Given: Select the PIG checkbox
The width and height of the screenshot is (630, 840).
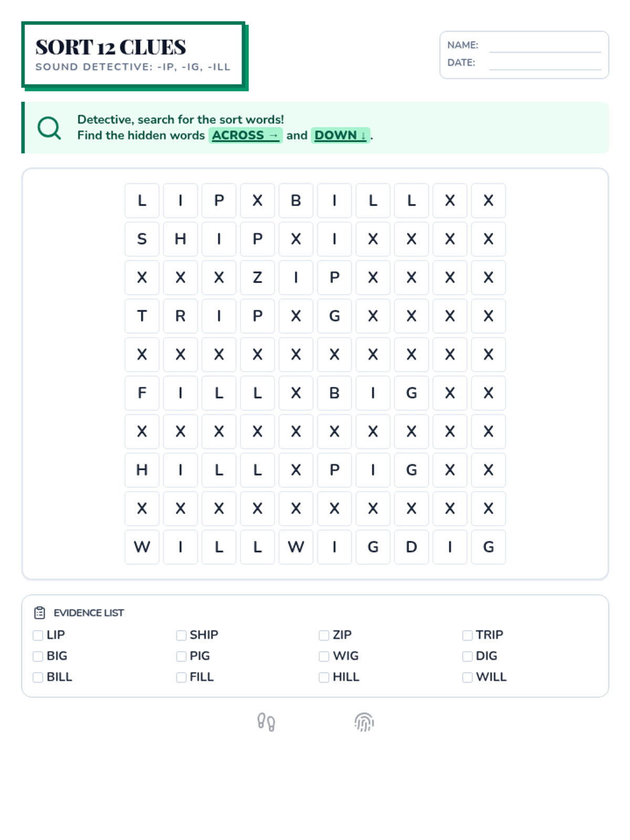Looking at the screenshot, I should [181, 656].
